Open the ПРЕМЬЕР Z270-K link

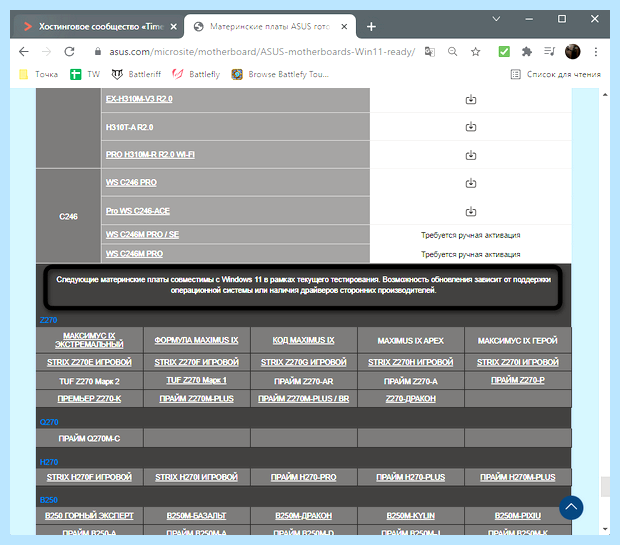click(x=89, y=398)
